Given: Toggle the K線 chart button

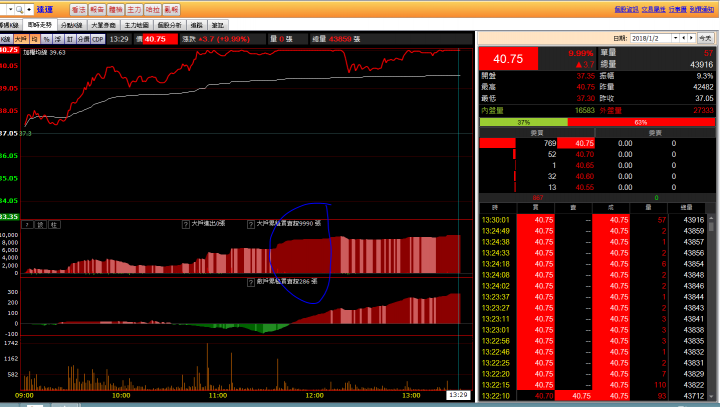Looking at the screenshot, I should click(6, 39).
